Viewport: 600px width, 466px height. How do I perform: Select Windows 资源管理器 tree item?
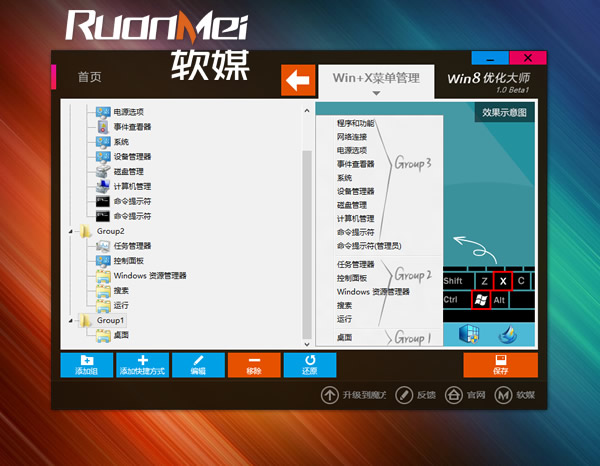(x=148, y=275)
